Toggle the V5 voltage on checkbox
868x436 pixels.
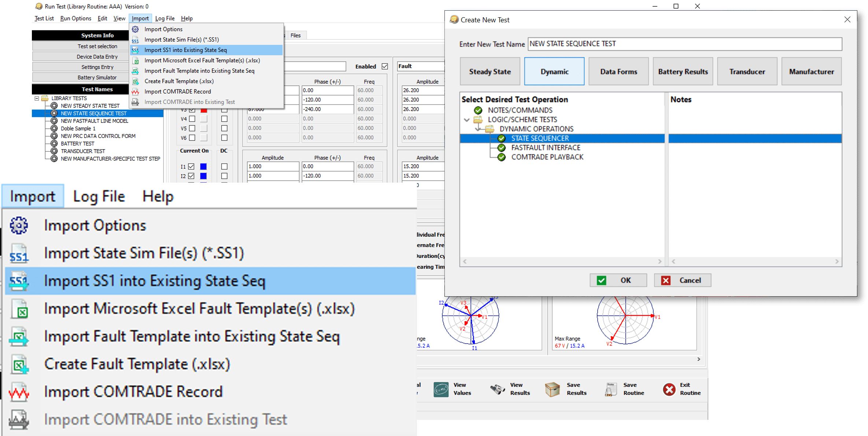pos(192,128)
